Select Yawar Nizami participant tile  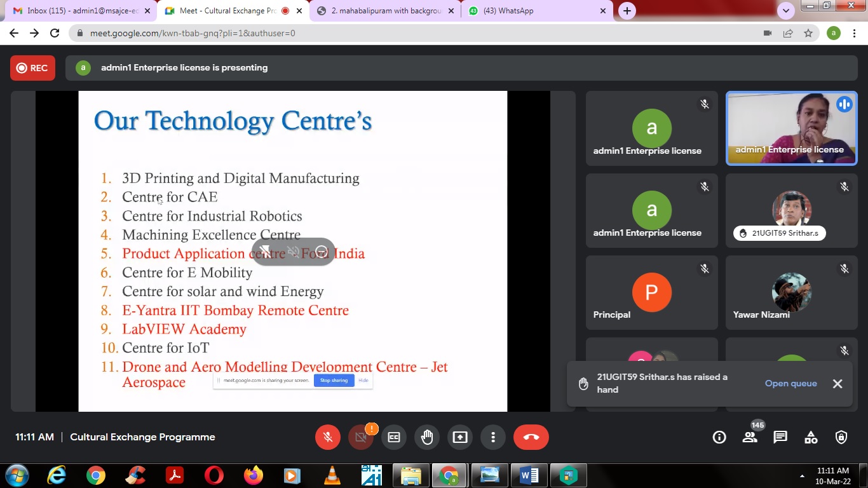[x=792, y=292]
